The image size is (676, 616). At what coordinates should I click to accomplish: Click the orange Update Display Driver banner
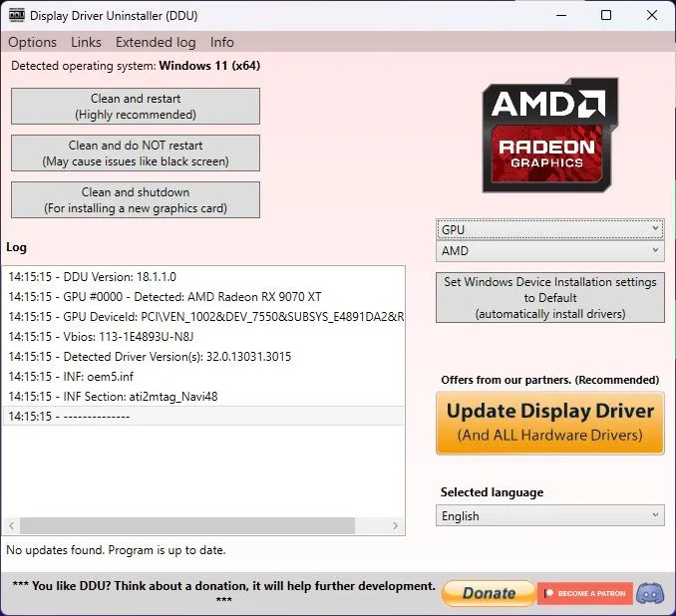pos(549,422)
